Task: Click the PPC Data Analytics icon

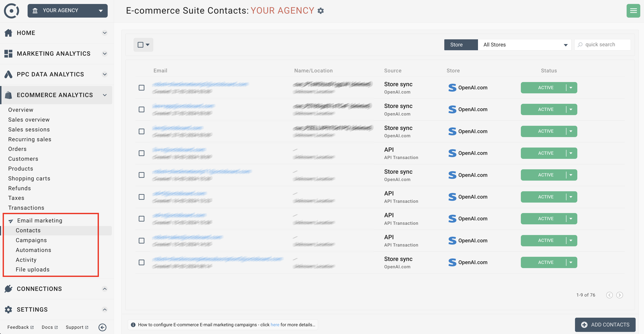Action: (x=8, y=74)
